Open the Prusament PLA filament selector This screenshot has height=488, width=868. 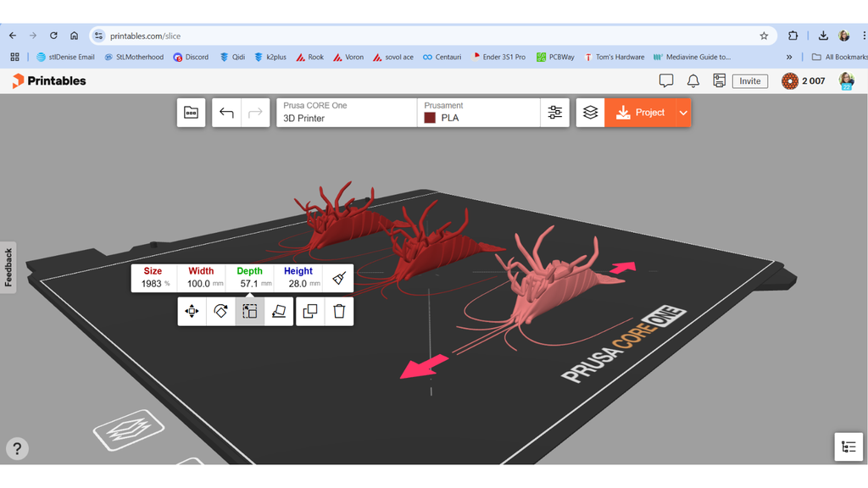coord(479,113)
